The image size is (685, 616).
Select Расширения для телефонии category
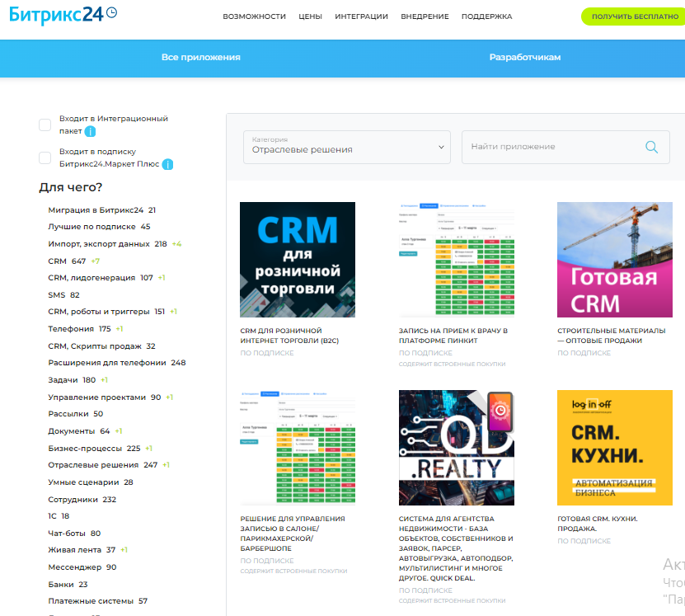pyautogui.click(x=117, y=363)
